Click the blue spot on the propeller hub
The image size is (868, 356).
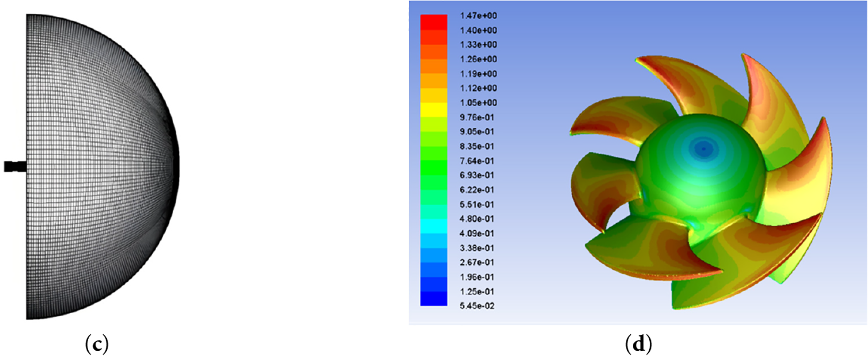[x=703, y=149]
